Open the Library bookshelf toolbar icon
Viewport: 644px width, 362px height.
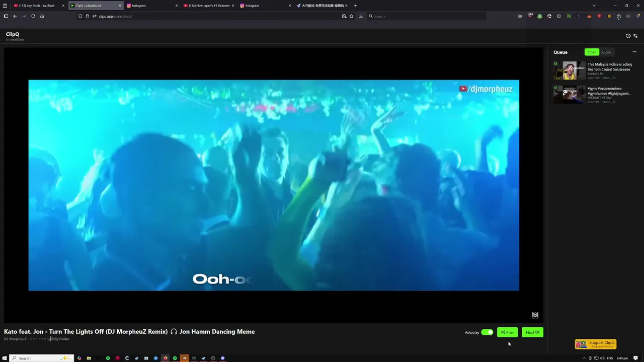click(x=520, y=16)
